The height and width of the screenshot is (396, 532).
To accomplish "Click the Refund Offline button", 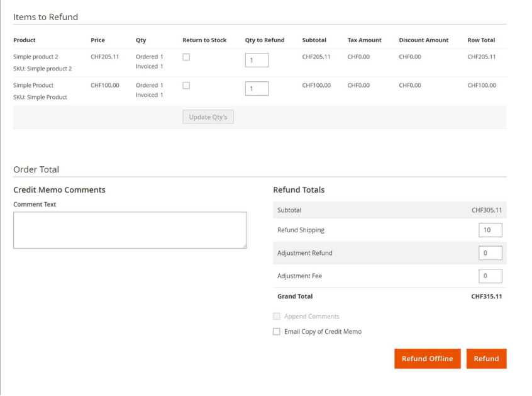I will click(x=427, y=359).
